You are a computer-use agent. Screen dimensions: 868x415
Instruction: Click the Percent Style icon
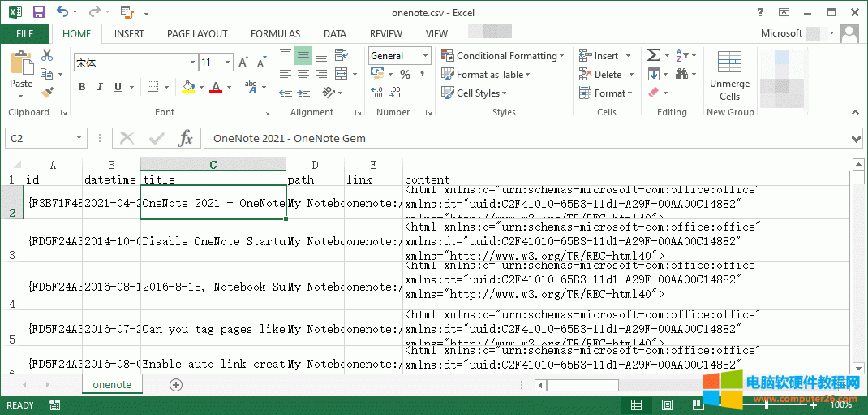[x=405, y=75]
